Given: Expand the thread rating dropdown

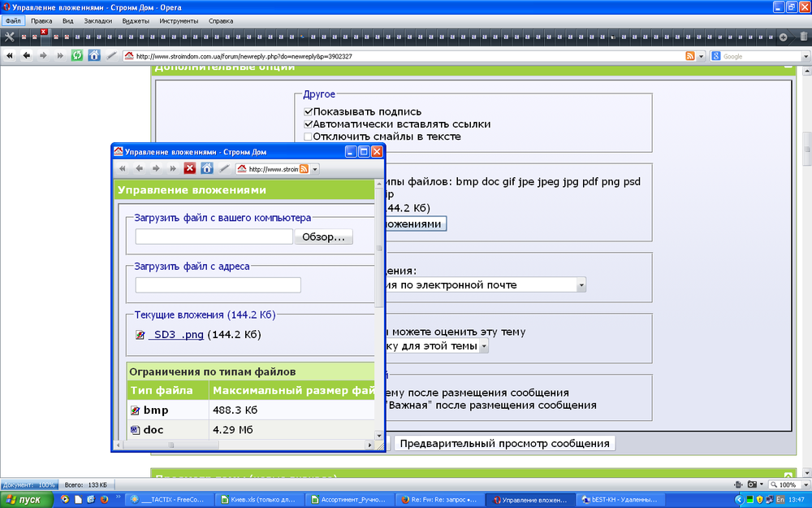Looking at the screenshot, I should (x=484, y=346).
